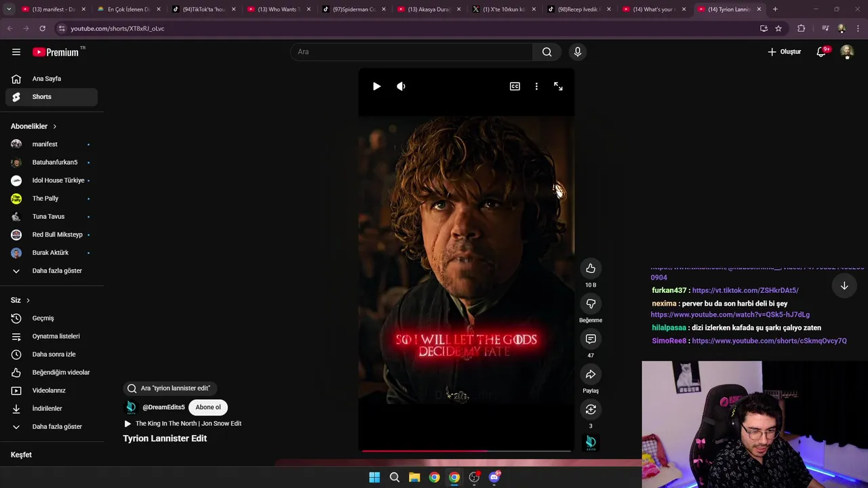Open the Chrome tab search dropdown
The image size is (868, 488).
9,9
